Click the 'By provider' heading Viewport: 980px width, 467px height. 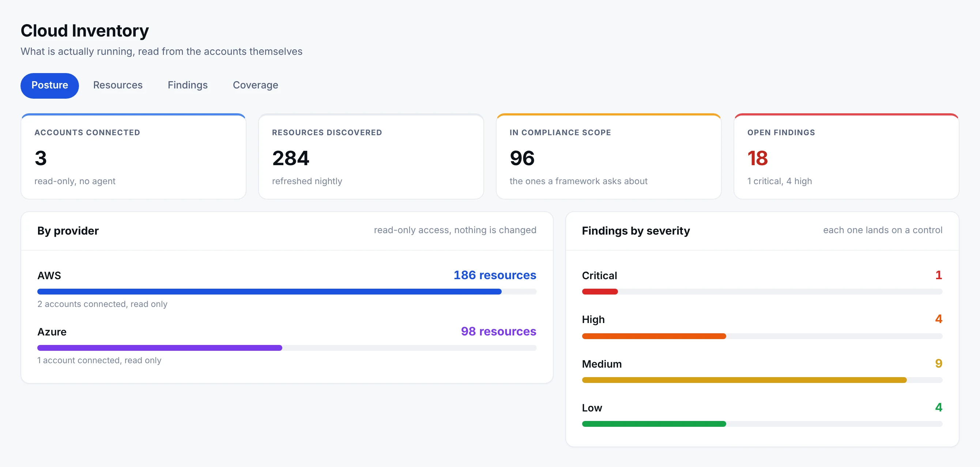(68, 231)
